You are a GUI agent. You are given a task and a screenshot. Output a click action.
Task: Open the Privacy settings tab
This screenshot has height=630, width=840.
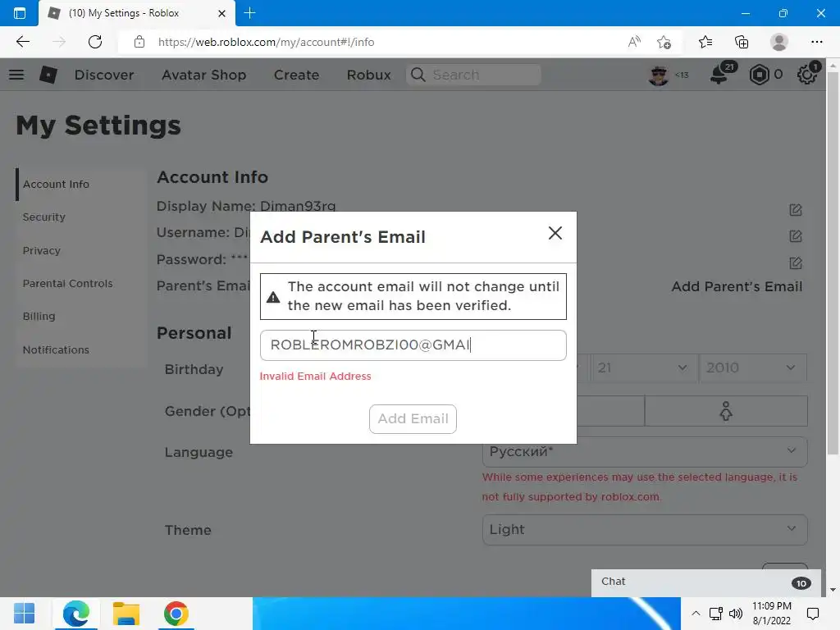[x=41, y=250]
